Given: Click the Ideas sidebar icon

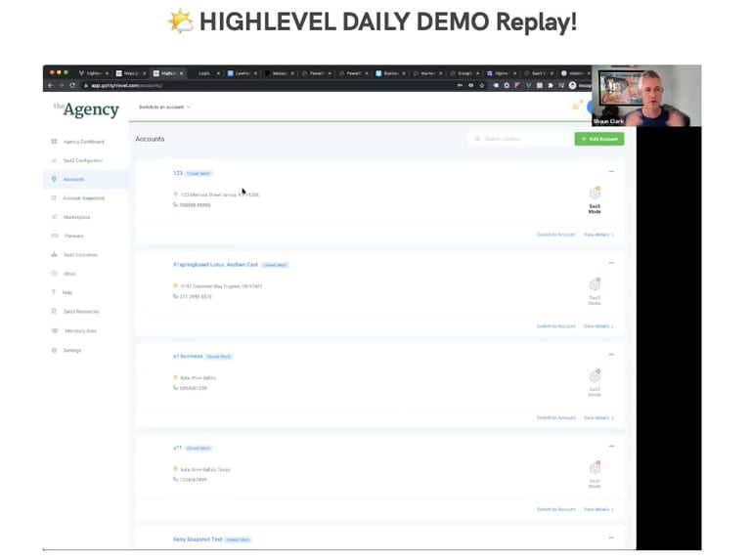Looking at the screenshot, I should coord(54,274).
